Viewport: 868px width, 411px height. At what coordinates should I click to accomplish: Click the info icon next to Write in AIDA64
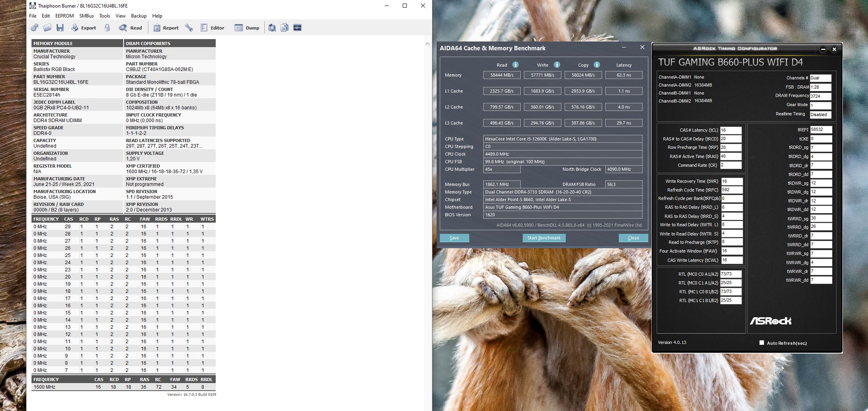coord(557,65)
